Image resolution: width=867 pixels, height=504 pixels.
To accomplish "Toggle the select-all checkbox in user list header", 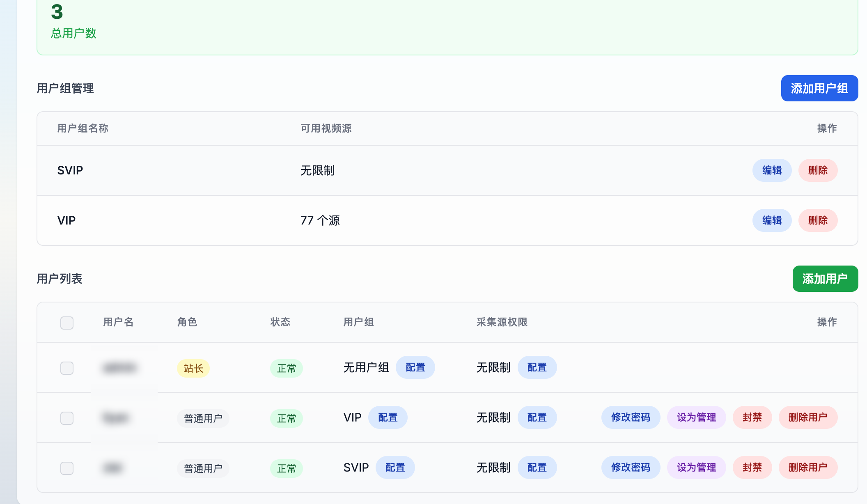I will 67,323.
